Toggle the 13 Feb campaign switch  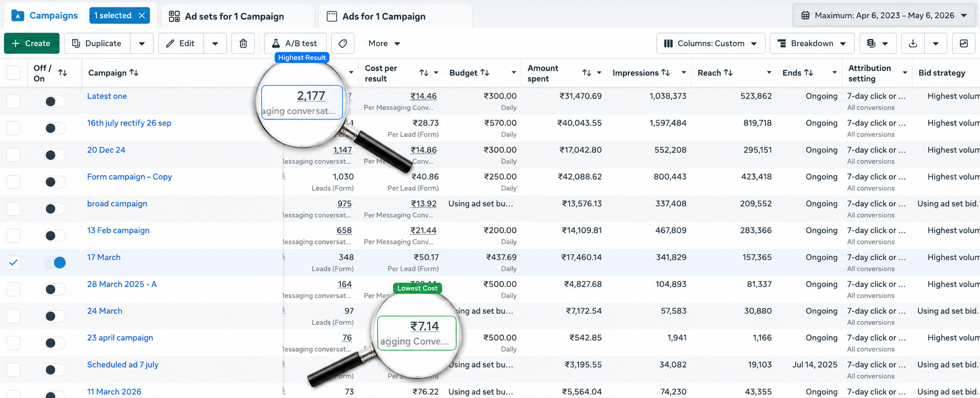[54, 236]
